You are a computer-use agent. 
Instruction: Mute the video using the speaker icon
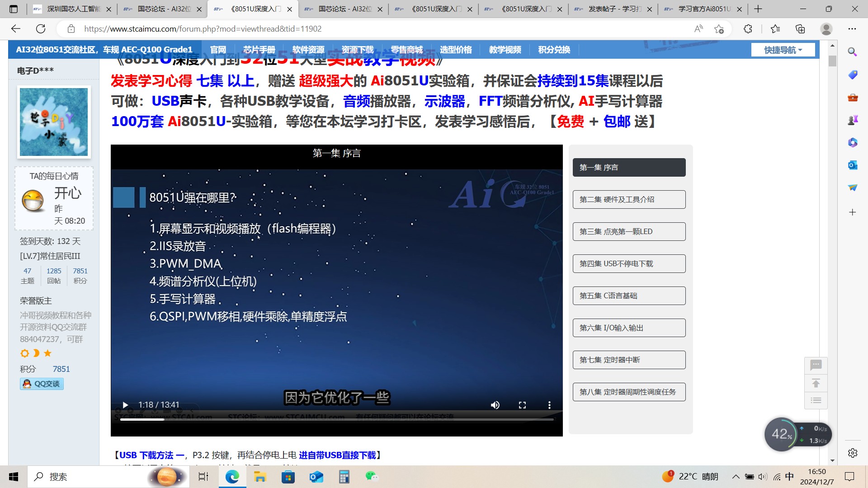(495, 405)
